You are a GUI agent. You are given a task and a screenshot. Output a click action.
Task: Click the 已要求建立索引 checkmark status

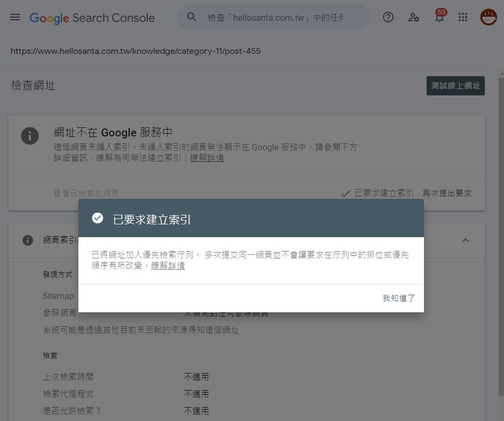coord(377,193)
